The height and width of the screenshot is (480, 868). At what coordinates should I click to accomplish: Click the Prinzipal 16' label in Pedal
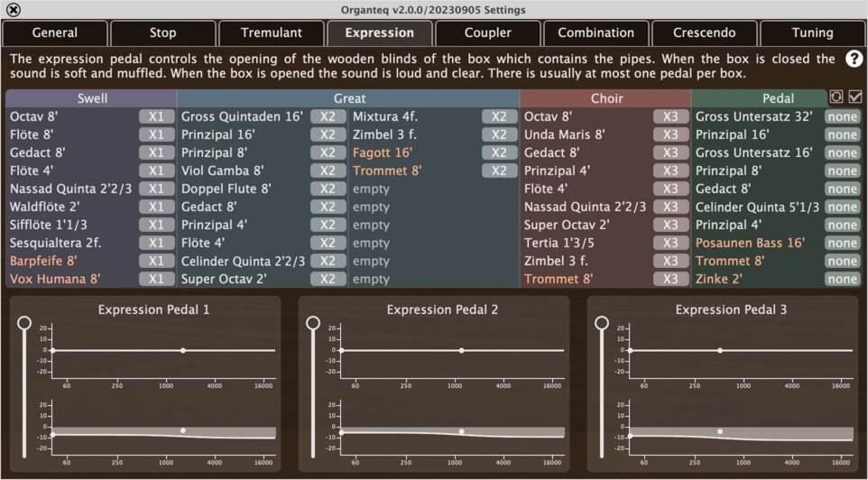[733, 134]
